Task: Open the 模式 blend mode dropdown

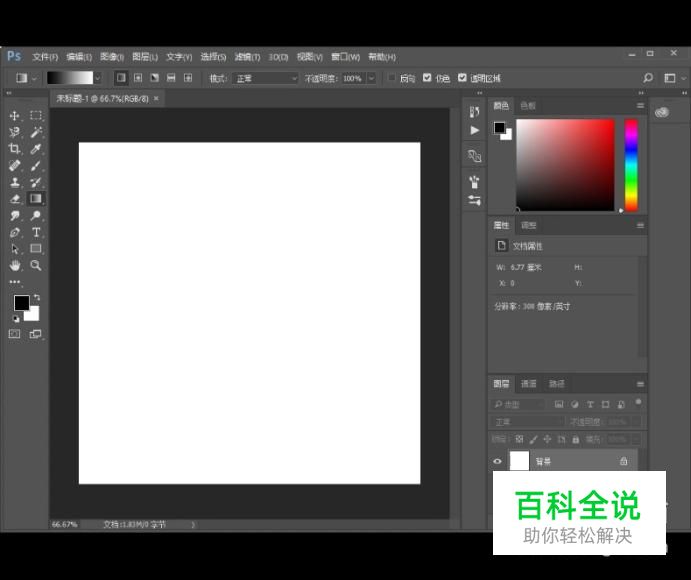Action: [x=266, y=78]
